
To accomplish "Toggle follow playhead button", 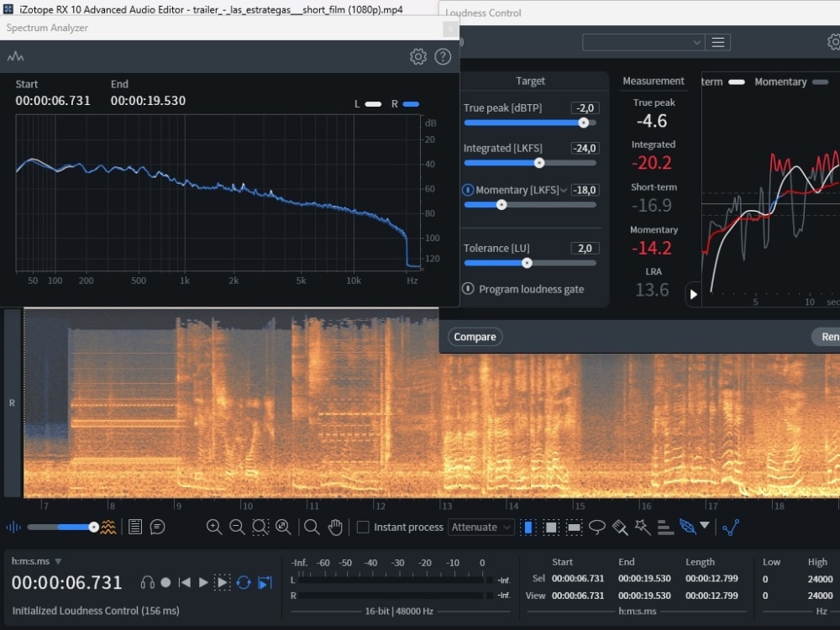I will (x=265, y=582).
